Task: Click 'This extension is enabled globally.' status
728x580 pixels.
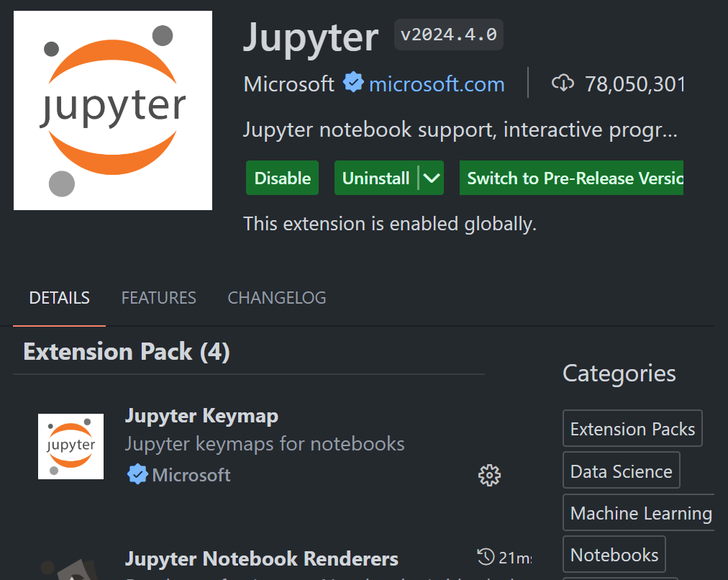Action: point(390,224)
